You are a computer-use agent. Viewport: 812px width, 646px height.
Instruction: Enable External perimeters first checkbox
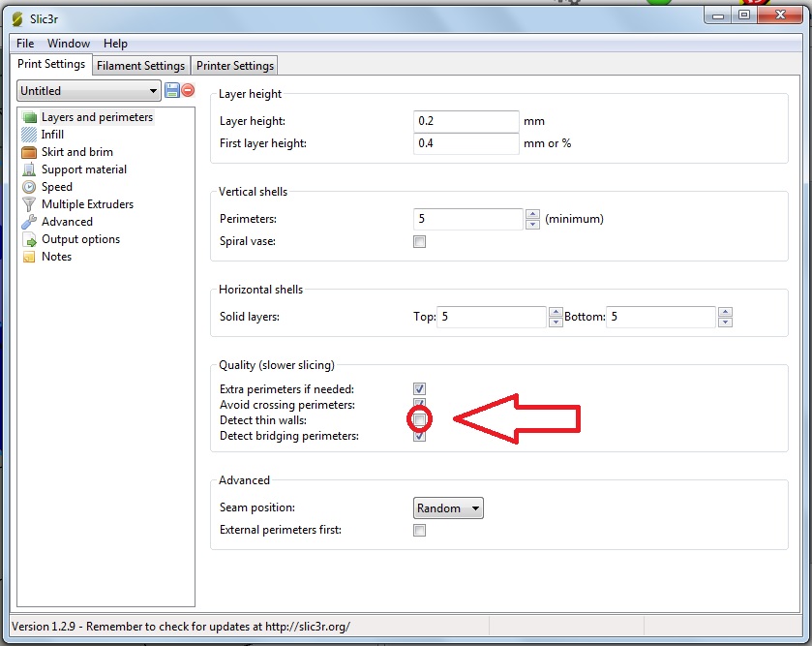[x=419, y=531]
